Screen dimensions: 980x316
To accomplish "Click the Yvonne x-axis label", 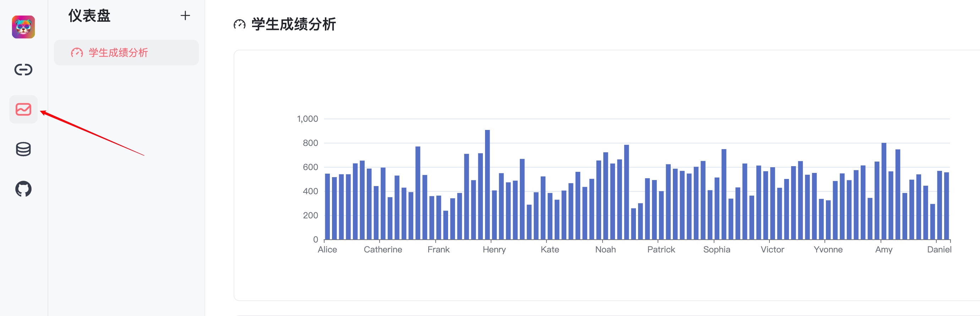I will click(x=828, y=250).
